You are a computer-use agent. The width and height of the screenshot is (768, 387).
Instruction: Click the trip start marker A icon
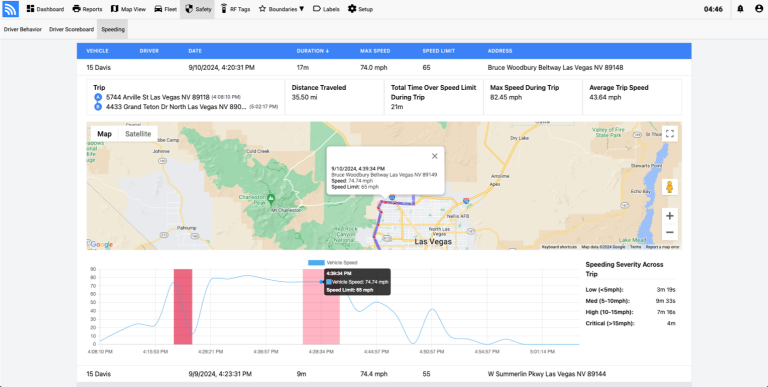coord(98,97)
